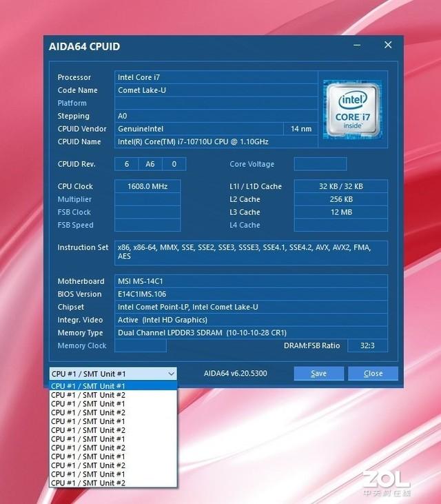
Task: Click the CPUID Rev. '6' cell
Action: pyautogui.click(x=127, y=164)
